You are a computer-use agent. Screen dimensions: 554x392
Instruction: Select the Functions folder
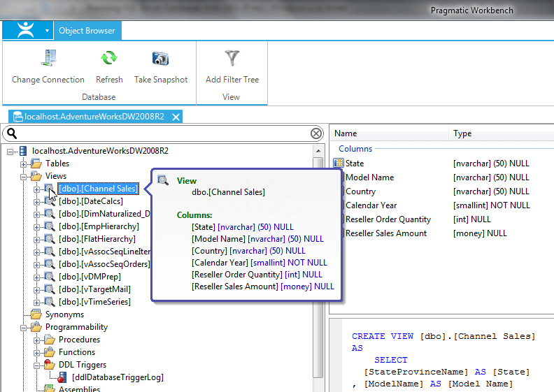(x=77, y=352)
